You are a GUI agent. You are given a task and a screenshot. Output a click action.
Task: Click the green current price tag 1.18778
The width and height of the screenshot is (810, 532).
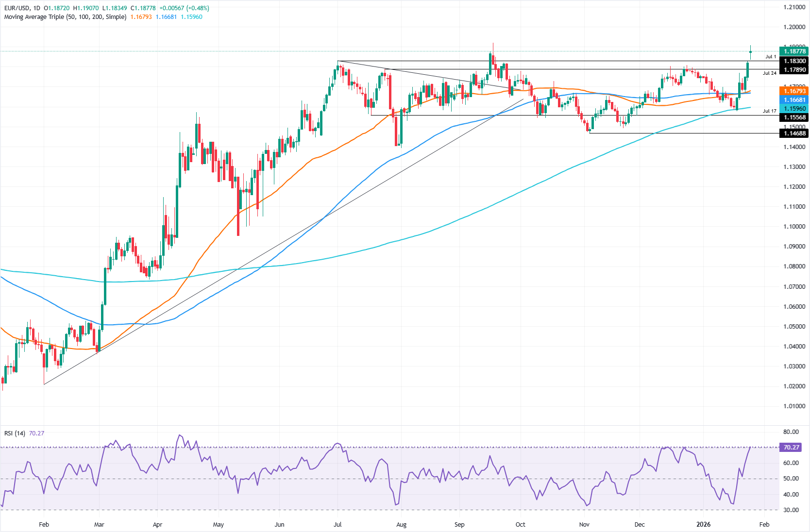click(x=793, y=51)
